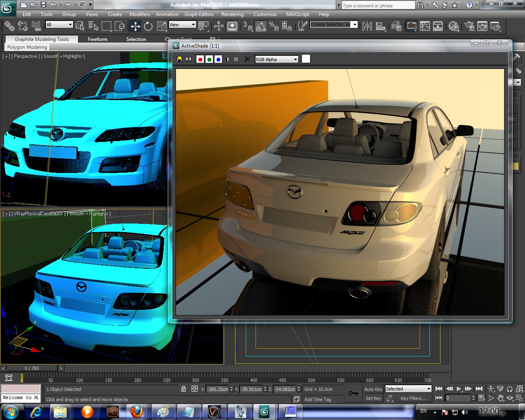This screenshot has height=420, width=525.
Task: Save the ActiveShade image with disk icon
Action: point(180,59)
